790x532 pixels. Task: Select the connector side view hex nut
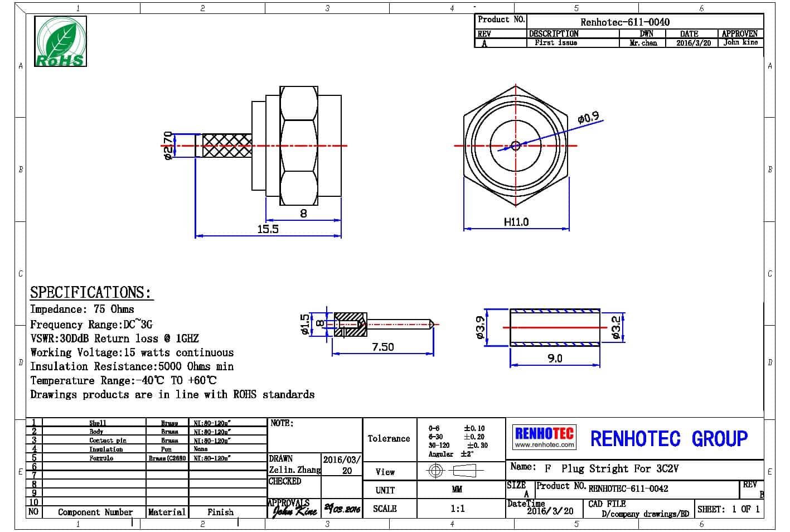(x=299, y=146)
